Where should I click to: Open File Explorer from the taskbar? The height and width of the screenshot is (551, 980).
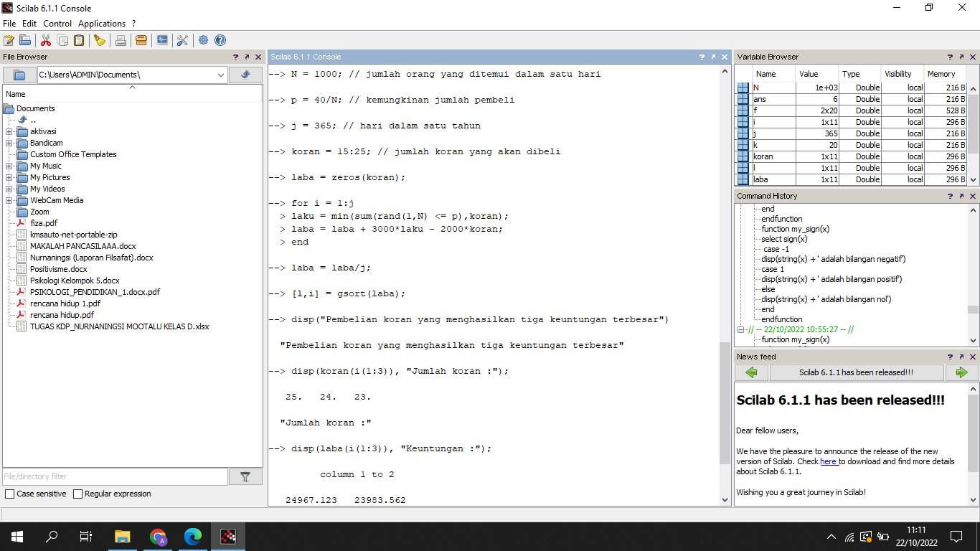123,536
